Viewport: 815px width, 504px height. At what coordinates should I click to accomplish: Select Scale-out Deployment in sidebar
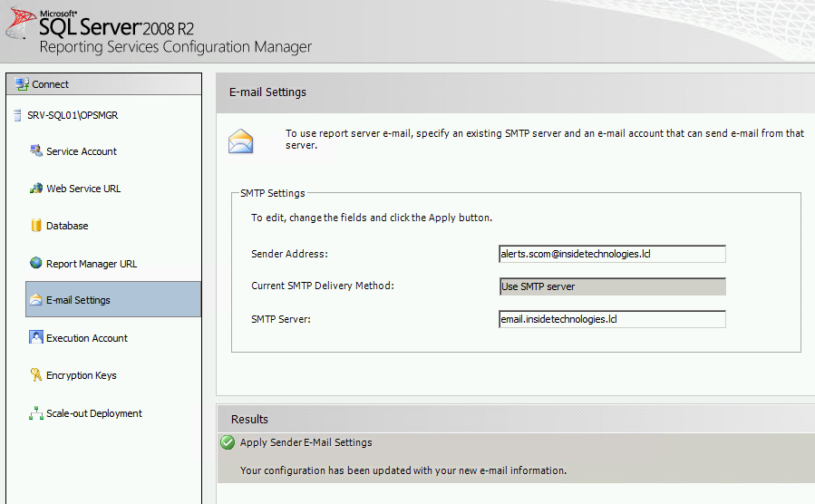pos(94,413)
